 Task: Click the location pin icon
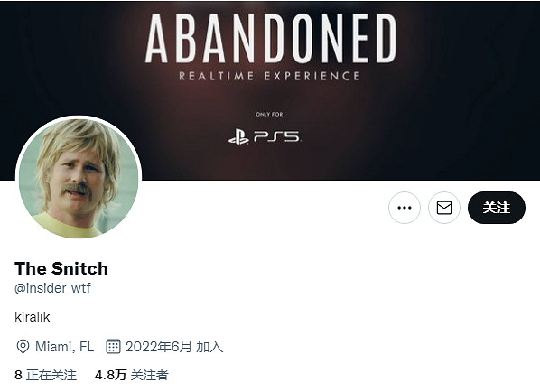click(x=23, y=347)
